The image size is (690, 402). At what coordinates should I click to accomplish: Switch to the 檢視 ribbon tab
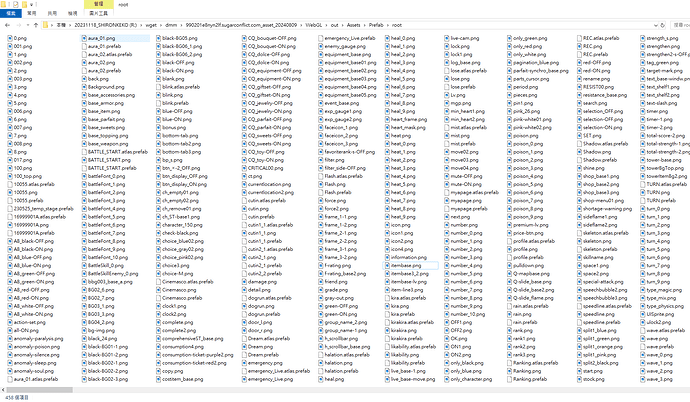point(72,13)
